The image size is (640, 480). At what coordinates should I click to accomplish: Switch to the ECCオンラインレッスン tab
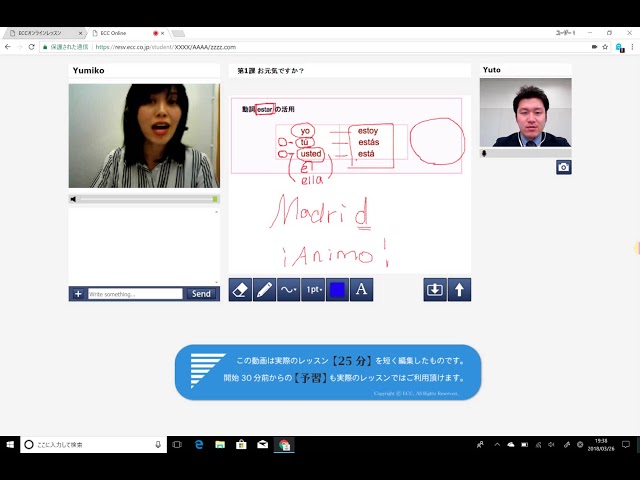pyautogui.click(x=42, y=33)
